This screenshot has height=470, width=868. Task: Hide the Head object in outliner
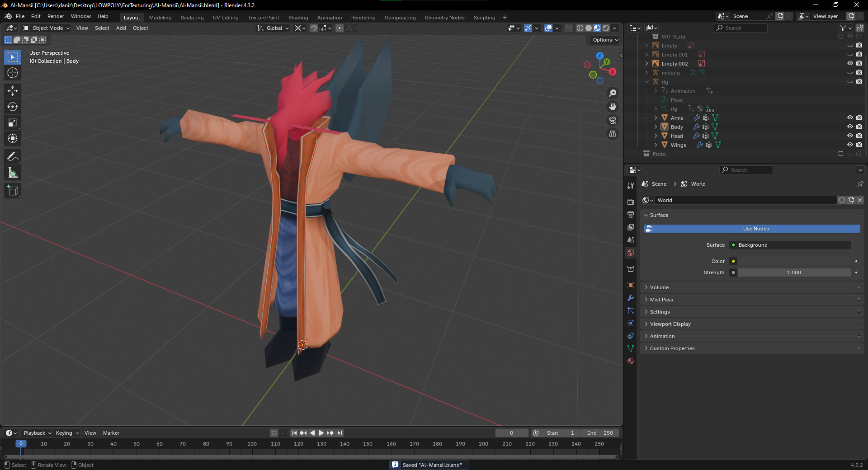(x=850, y=136)
